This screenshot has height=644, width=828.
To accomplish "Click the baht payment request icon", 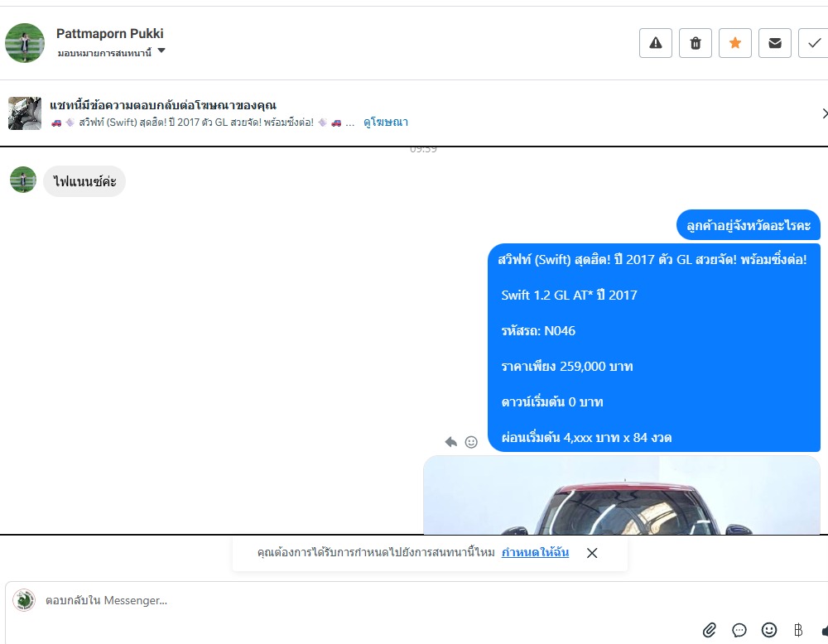I will [x=798, y=630].
